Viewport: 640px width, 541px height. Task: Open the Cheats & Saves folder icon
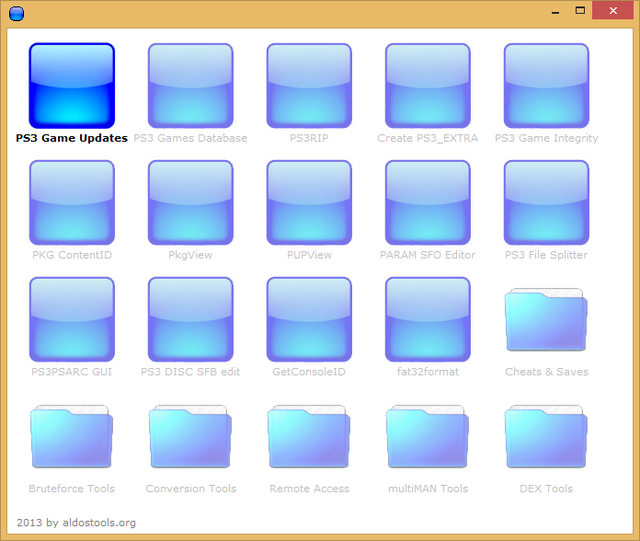[x=546, y=320]
